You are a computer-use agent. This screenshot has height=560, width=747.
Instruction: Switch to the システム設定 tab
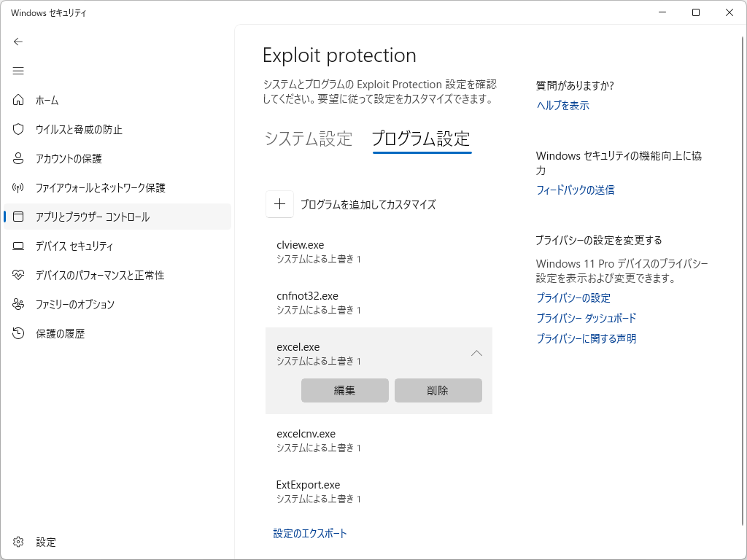click(x=307, y=139)
